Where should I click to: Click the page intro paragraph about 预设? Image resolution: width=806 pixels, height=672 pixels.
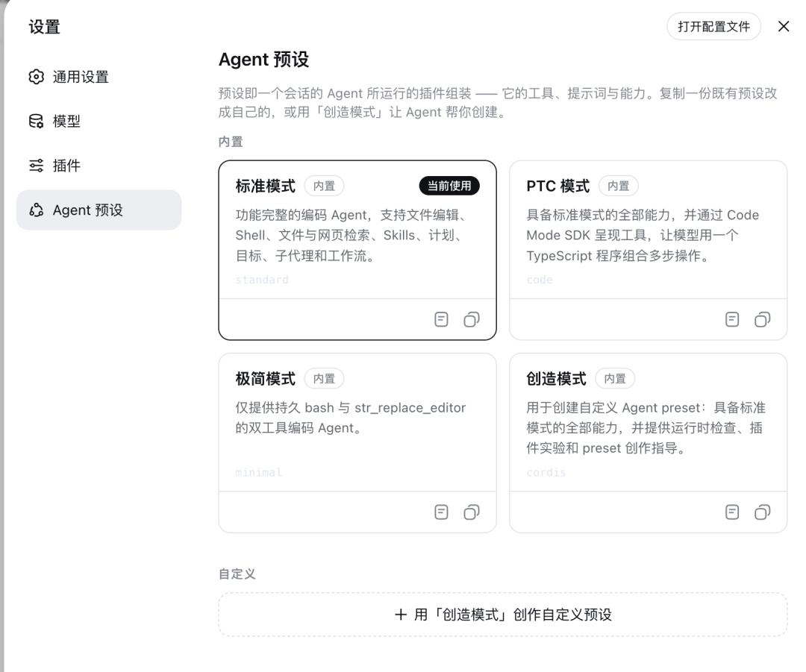(498, 103)
